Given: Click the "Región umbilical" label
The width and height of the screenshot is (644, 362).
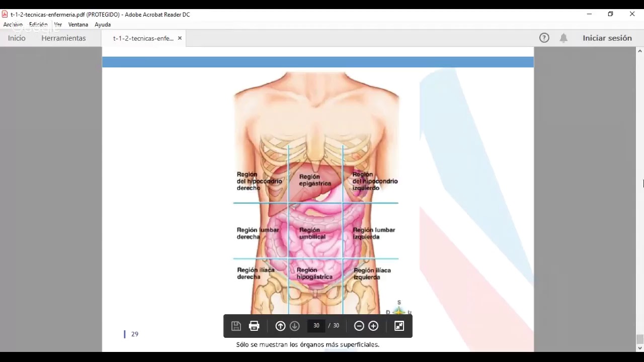Looking at the screenshot, I should tap(312, 233).
